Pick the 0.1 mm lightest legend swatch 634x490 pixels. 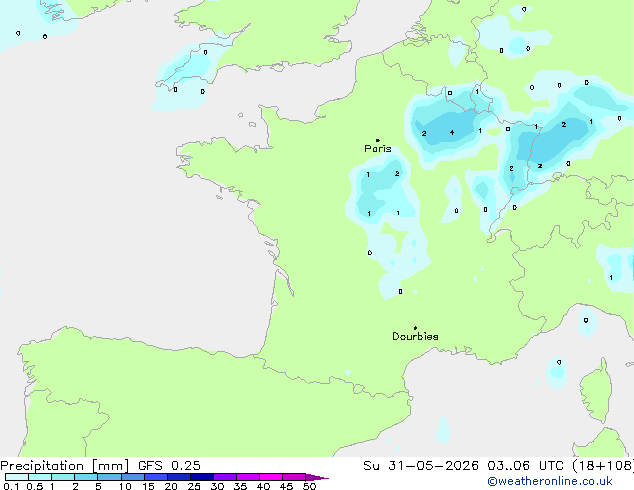(x=17, y=477)
